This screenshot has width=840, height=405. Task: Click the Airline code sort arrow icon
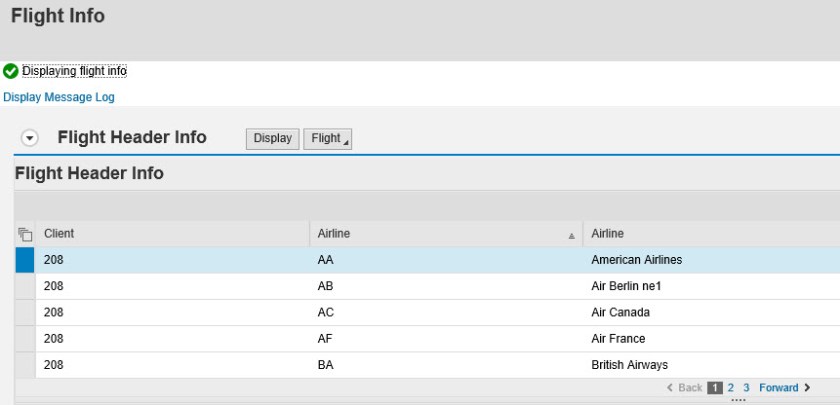[x=571, y=235]
